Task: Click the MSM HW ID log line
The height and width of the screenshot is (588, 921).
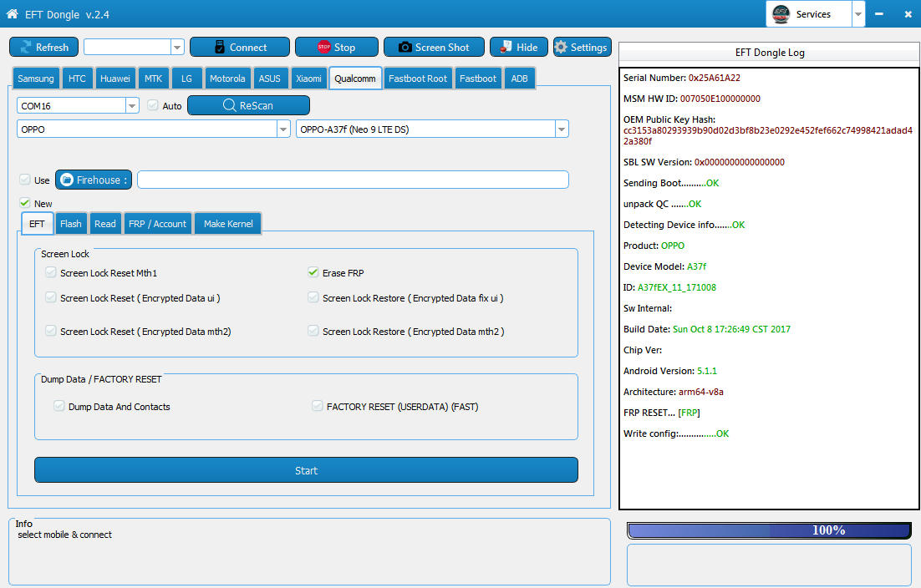Action: tap(691, 99)
